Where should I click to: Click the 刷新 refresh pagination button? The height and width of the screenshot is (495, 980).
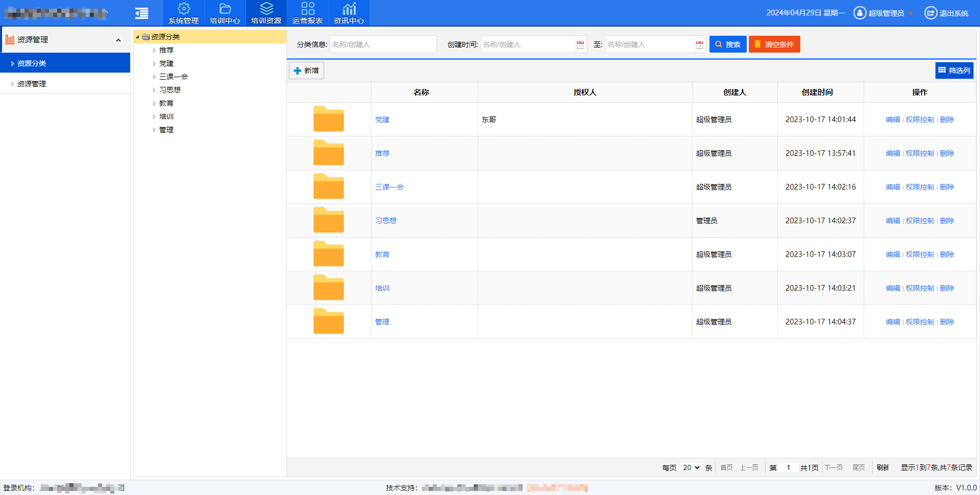pyautogui.click(x=883, y=467)
